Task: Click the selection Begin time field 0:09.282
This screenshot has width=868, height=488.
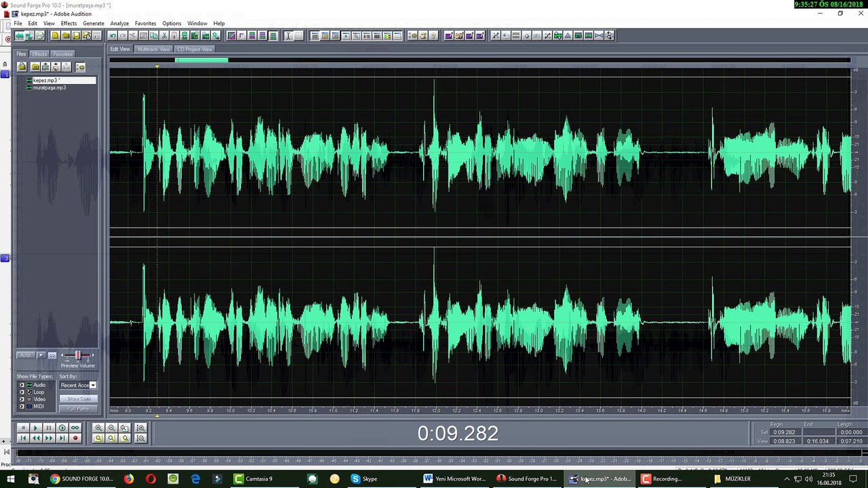Action: 784,432
